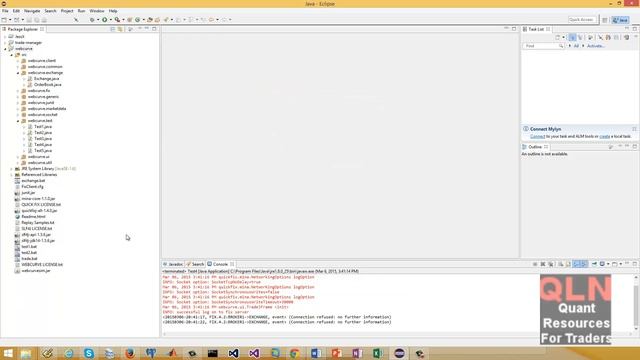Select OrderBook.java in the tree

tap(47, 84)
